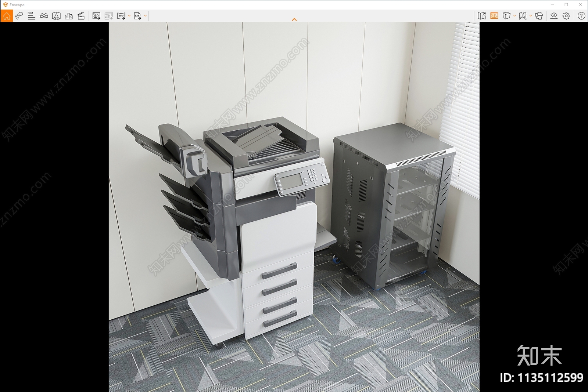This screenshot has width=588, height=392.
Task: Export a 360 panorama
Action: pos(121,16)
